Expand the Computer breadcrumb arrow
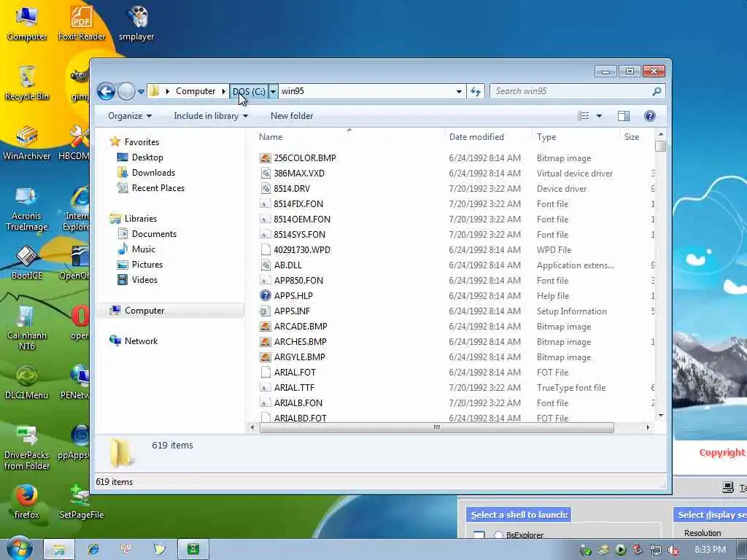The image size is (747, 560). (223, 91)
